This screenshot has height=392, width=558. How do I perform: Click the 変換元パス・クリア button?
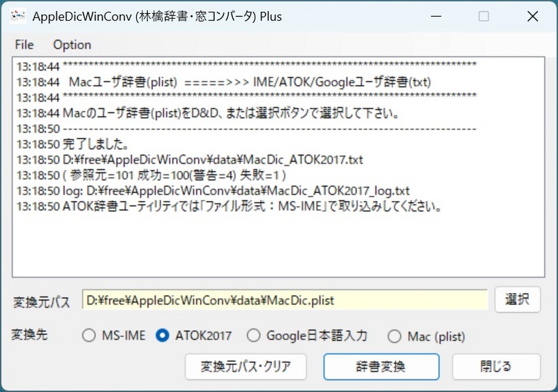(247, 366)
